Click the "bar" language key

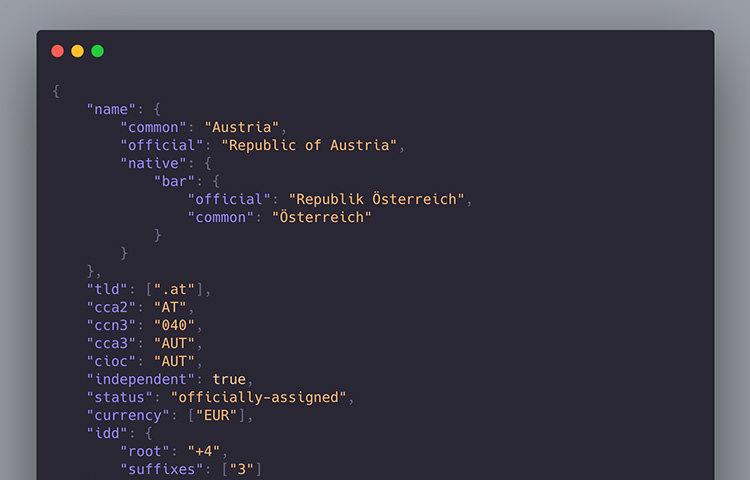tap(175, 182)
